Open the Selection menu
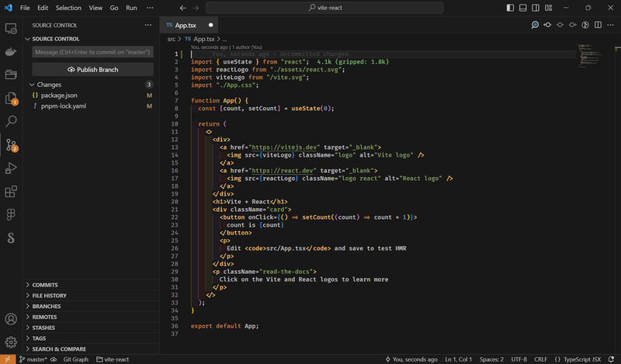The image size is (621, 364). [x=68, y=8]
